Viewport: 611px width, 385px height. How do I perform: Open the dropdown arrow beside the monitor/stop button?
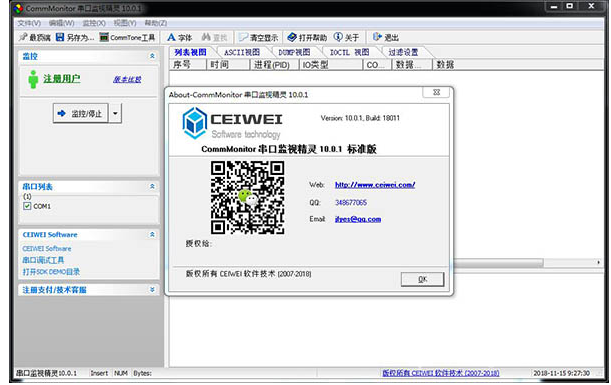coord(115,113)
